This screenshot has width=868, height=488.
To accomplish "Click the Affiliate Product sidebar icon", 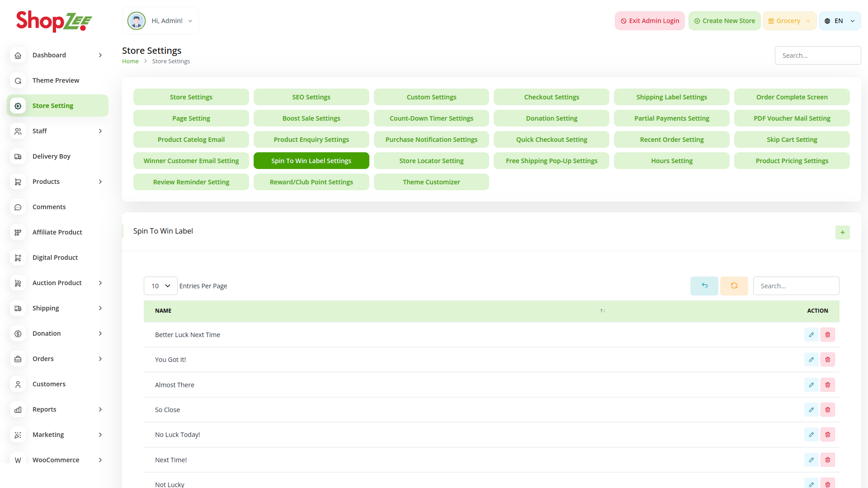I will coord(18,232).
